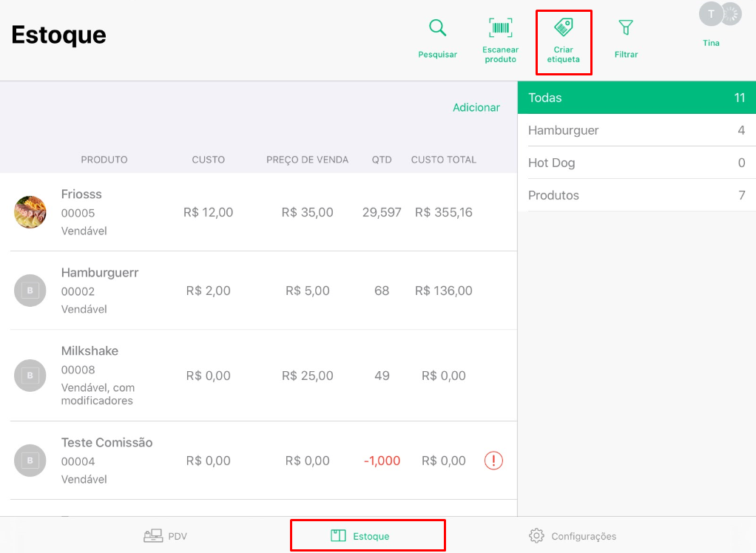This screenshot has width=756, height=553.
Task: Open the Teste Comissão product name
Action: click(x=107, y=442)
